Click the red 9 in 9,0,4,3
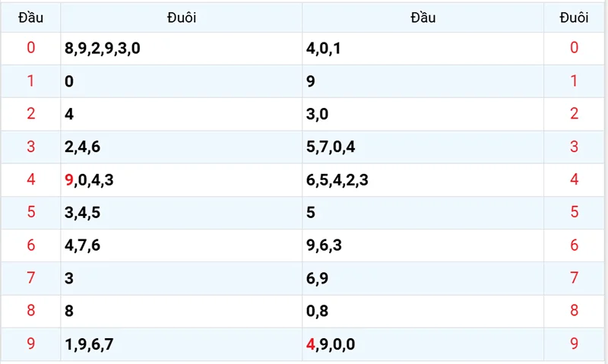This screenshot has height=364, width=608. click(x=69, y=180)
